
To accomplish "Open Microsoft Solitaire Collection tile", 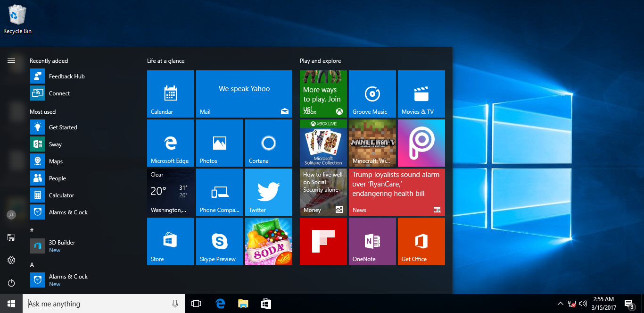I will pyautogui.click(x=323, y=143).
